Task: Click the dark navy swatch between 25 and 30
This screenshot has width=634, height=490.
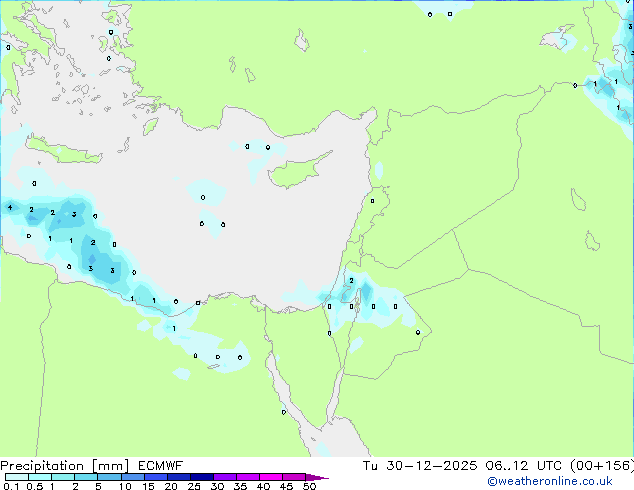Action: (x=202, y=477)
